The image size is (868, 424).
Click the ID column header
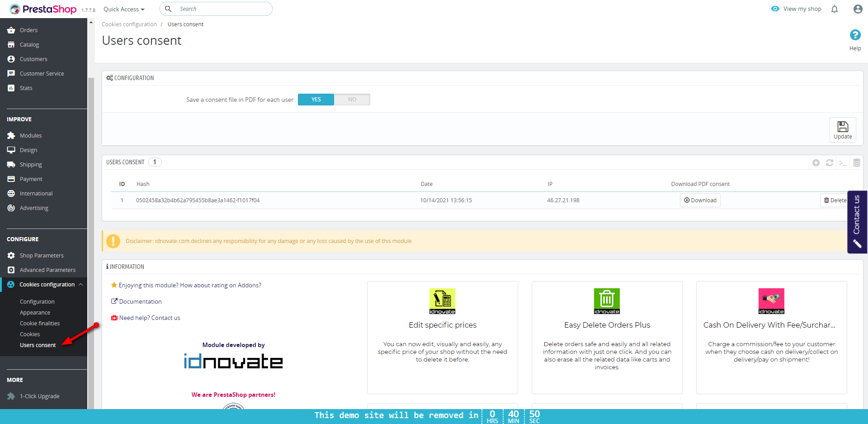122,184
